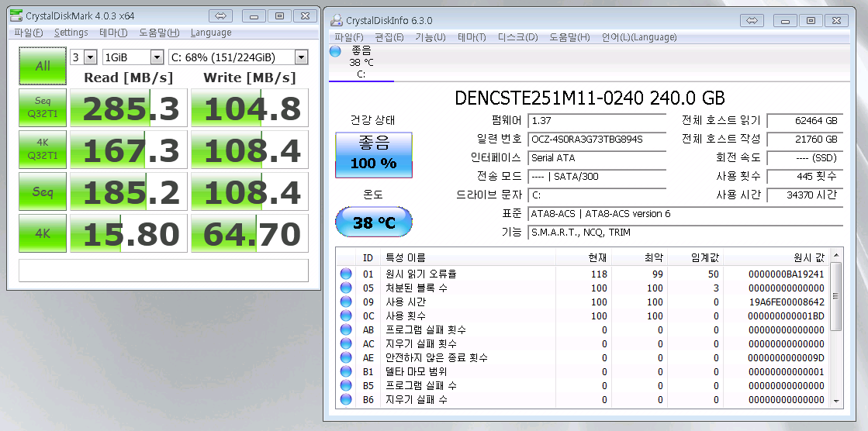The image size is (868, 431).
Task: Open Language menu in CrystalDiskMark
Action: point(211,33)
